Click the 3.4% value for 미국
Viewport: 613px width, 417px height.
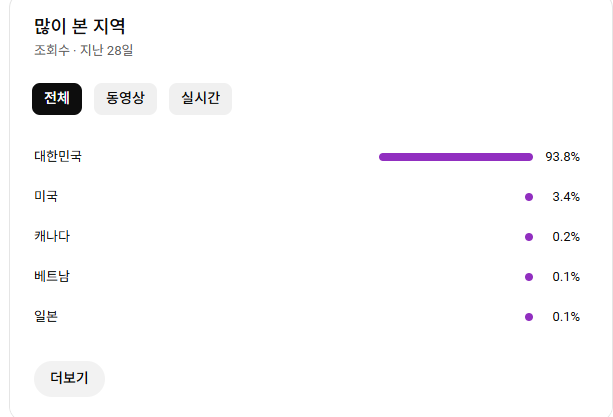click(x=566, y=197)
